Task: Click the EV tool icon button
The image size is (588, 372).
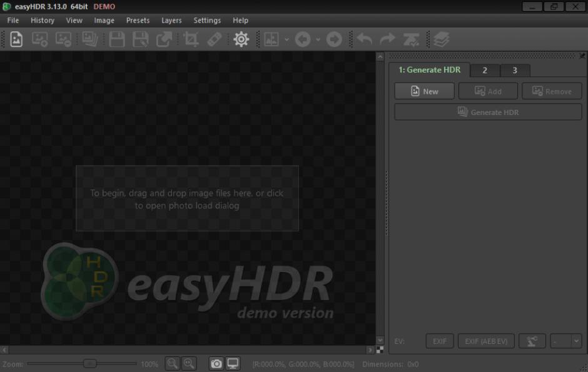Action: (x=532, y=341)
